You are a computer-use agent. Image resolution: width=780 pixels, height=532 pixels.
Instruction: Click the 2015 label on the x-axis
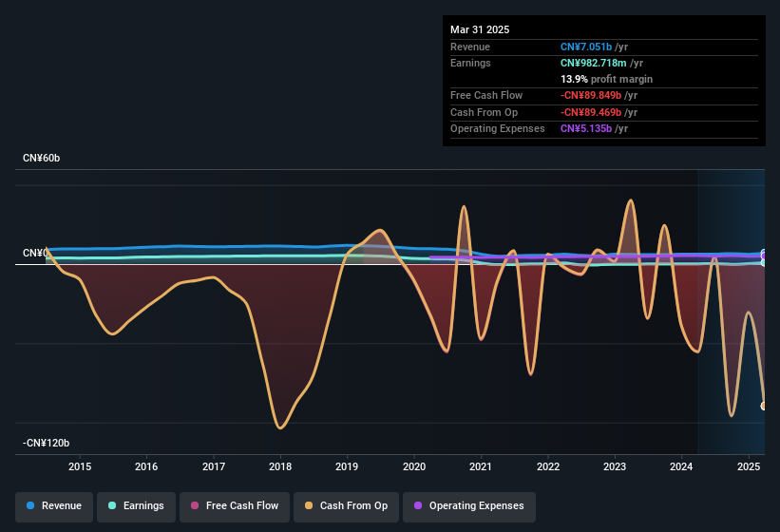(80, 466)
